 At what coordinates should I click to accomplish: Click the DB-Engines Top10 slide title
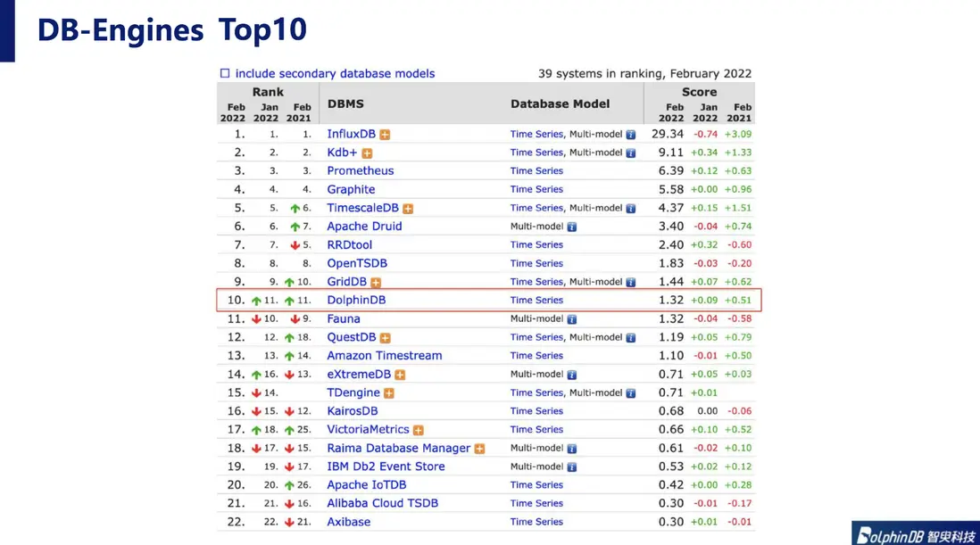172,30
